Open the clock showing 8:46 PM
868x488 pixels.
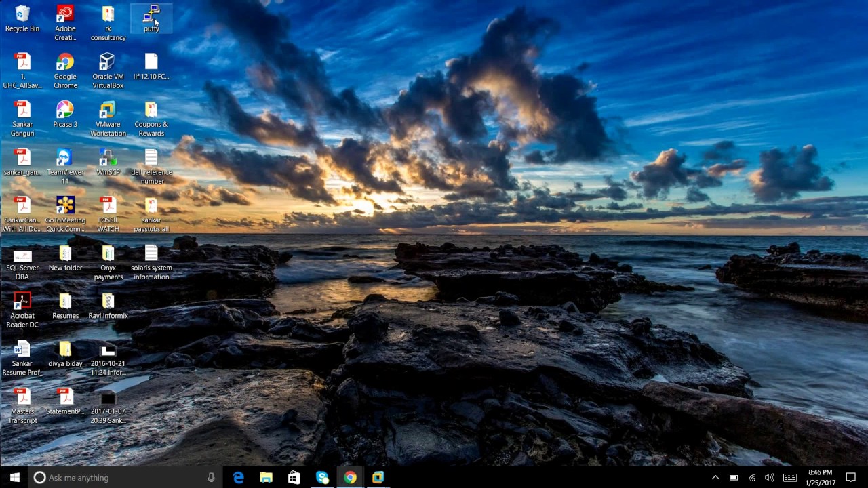click(821, 478)
